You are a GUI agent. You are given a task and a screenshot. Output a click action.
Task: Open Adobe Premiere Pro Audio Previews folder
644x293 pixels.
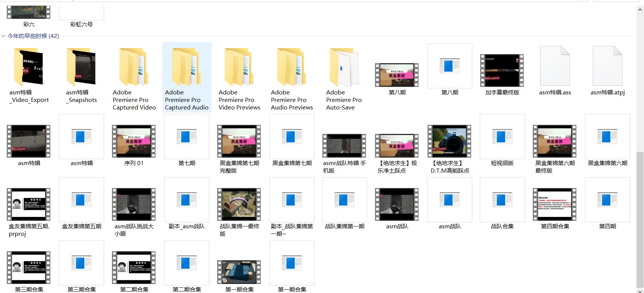click(292, 68)
